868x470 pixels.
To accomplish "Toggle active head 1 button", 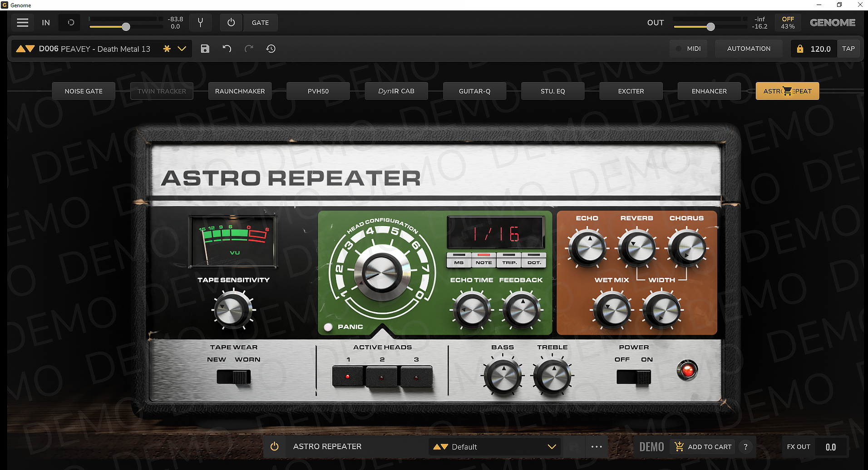I will pyautogui.click(x=348, y=377).
